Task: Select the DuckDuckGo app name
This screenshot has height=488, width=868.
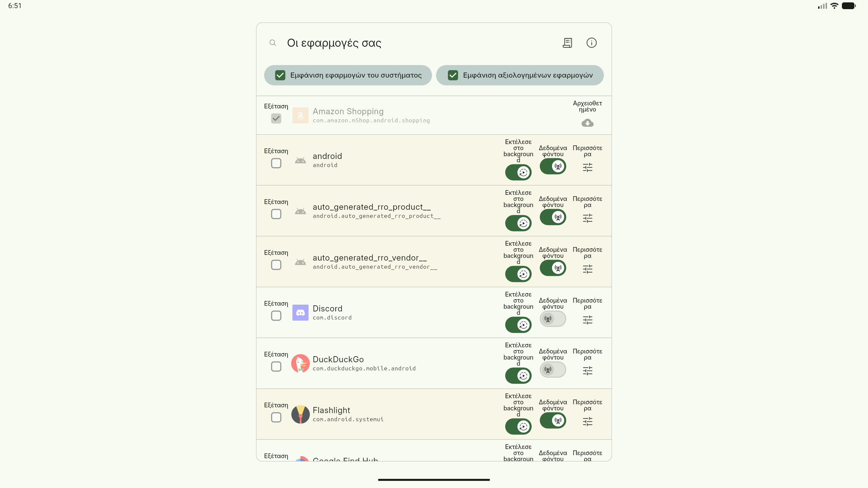Action: click(x=338, y=359)
